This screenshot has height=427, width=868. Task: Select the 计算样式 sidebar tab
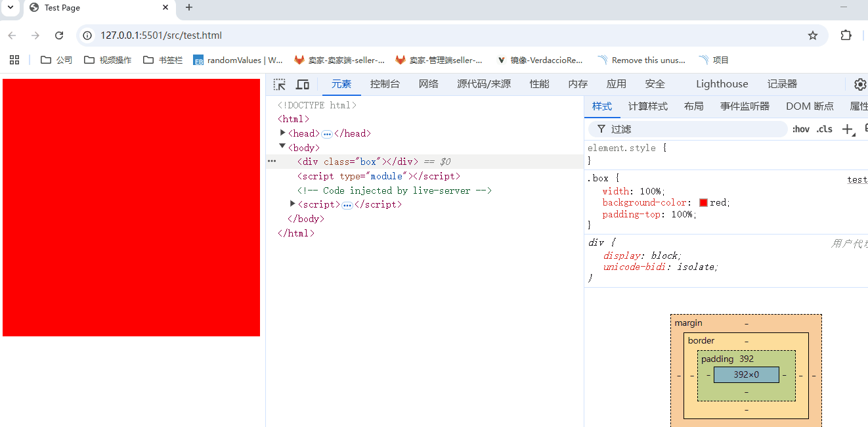[x=648, y=106]
